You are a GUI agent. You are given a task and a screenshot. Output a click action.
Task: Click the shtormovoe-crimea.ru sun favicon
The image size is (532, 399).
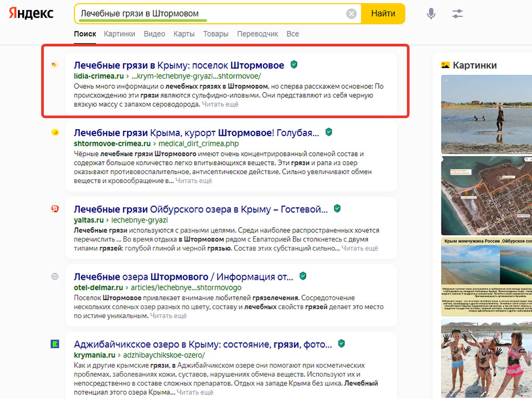point(55,132)
